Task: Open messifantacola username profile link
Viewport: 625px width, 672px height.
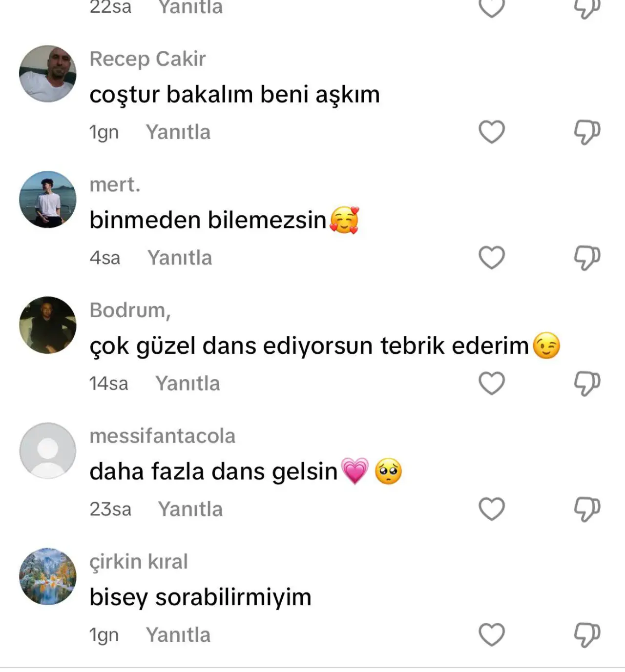Action: pos(162,436)
